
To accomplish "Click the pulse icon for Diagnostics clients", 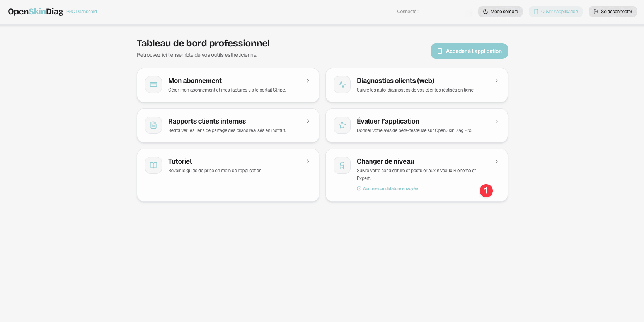I will [x=342, y=85].
